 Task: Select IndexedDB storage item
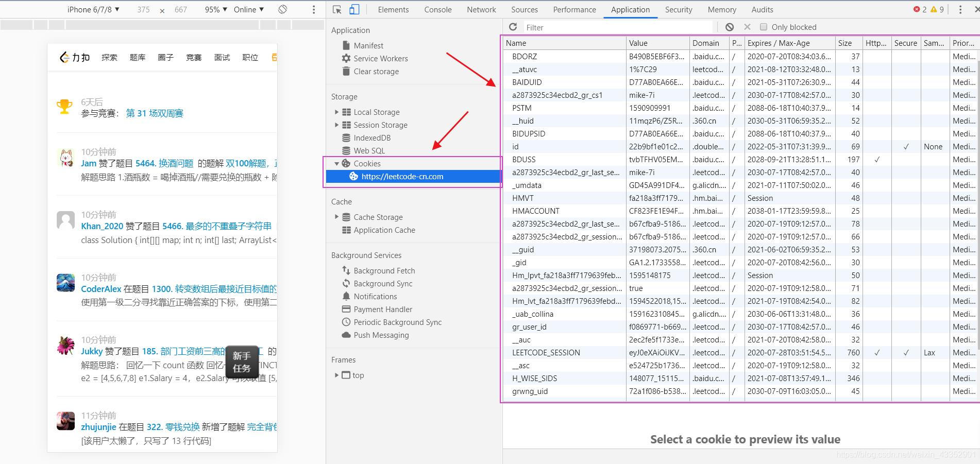pos(372,138)
